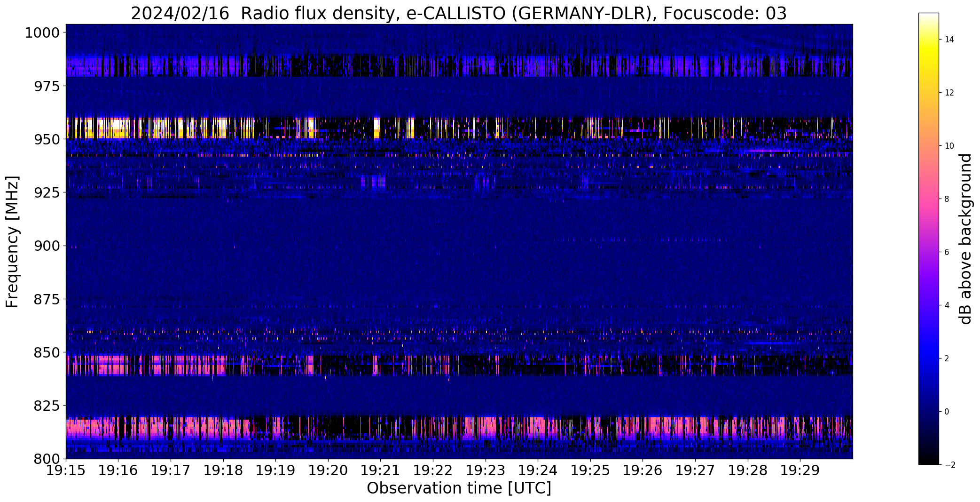The height and width of the screenshot is (502, 980).
Task: Click the 19:29 time tick label
Action: coord(800,470)
